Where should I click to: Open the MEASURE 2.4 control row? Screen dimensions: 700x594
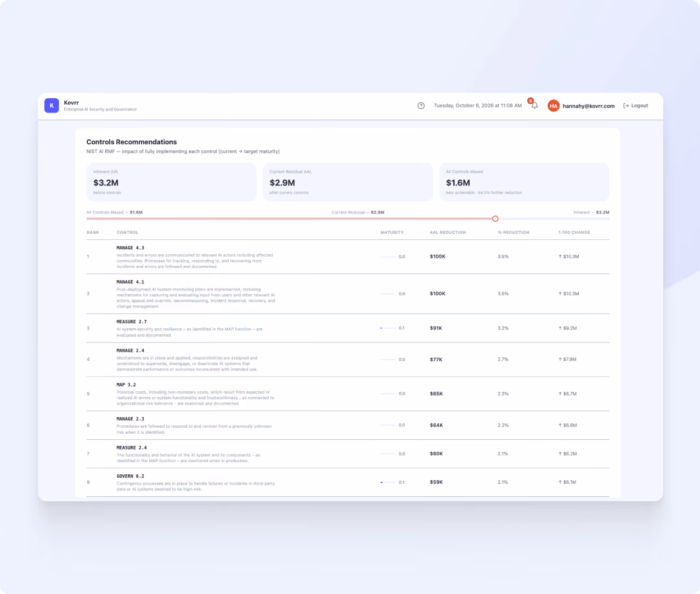tap(348, 453)
